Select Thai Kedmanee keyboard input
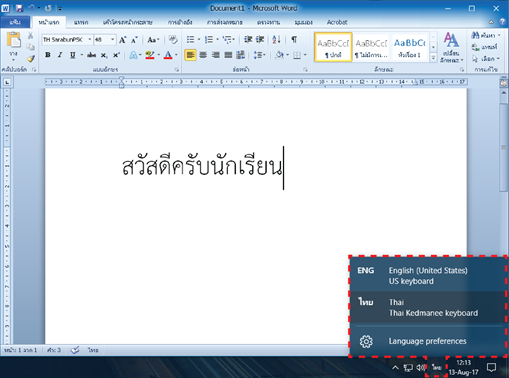This screenshot has width=509, height=378. 428,307
